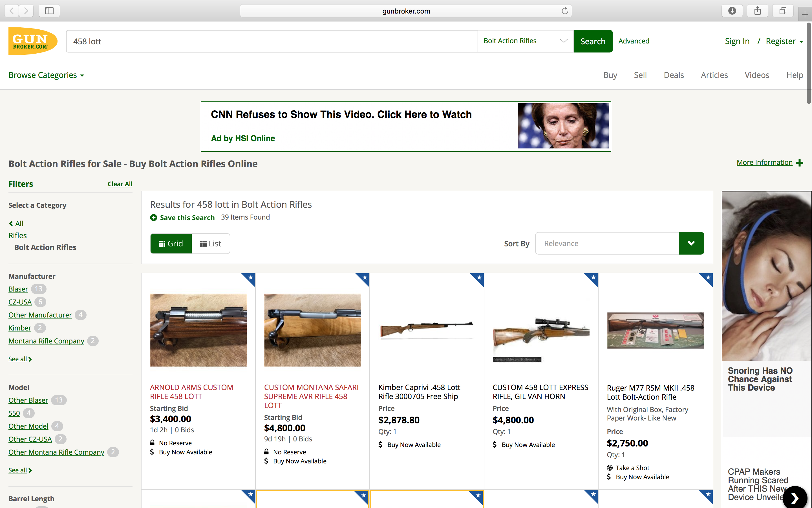
Task: Filter by Other Blaser model
Action: [28, 400]
